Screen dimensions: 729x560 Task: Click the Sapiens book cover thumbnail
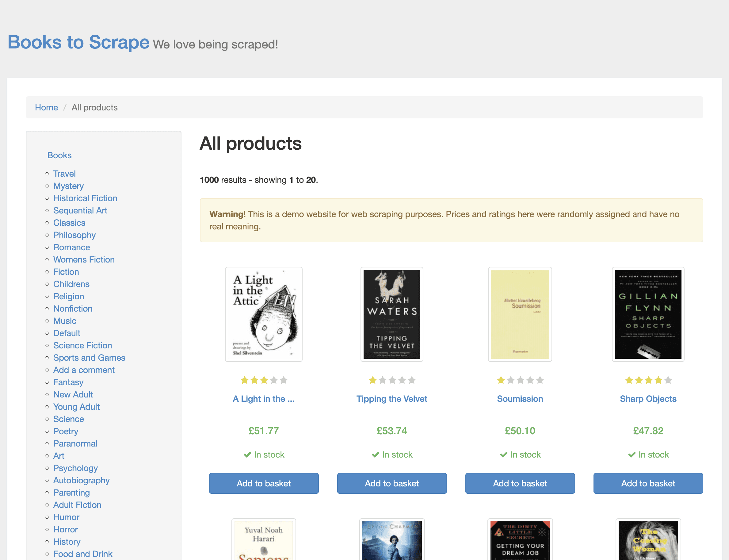coord(264,540)
